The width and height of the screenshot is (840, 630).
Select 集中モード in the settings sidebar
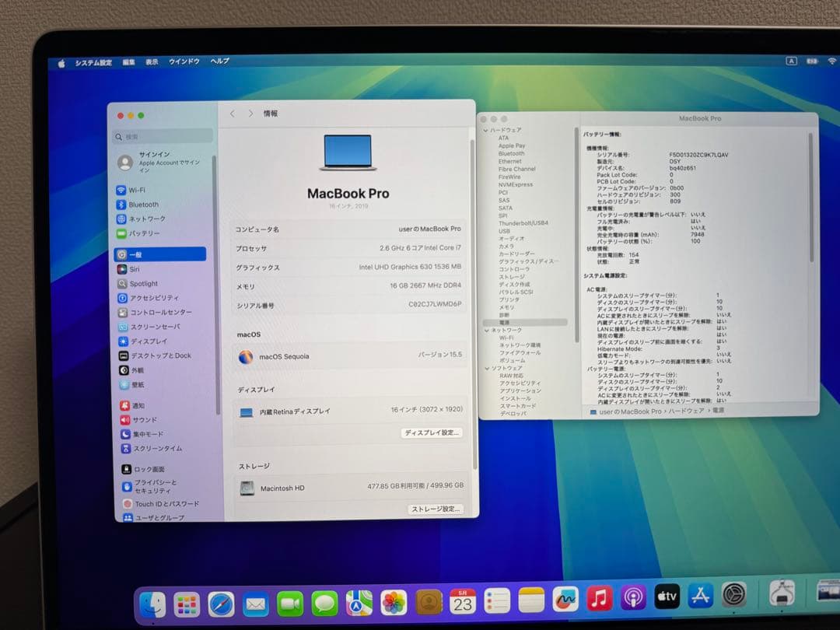[142, 435]
